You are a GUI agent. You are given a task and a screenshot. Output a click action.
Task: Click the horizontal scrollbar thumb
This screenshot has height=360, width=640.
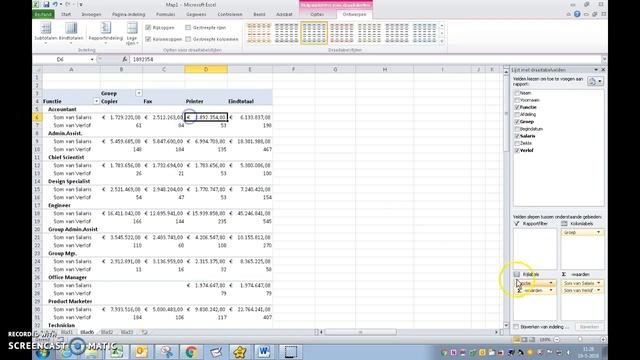click(360, 332)
